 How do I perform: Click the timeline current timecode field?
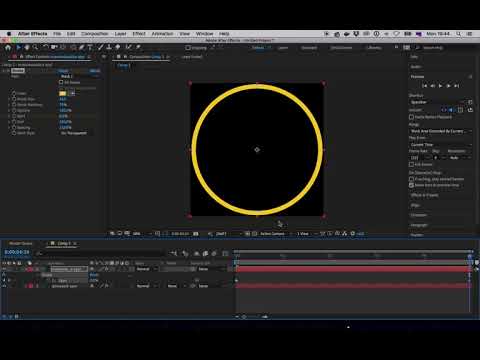click(x=17, y=252)
